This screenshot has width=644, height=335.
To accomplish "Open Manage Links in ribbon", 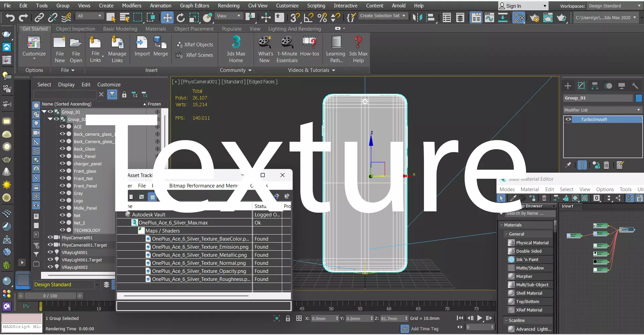I will [x=117, y=50].
